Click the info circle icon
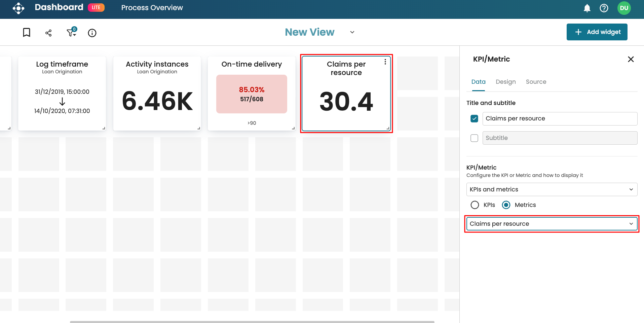 92,33
